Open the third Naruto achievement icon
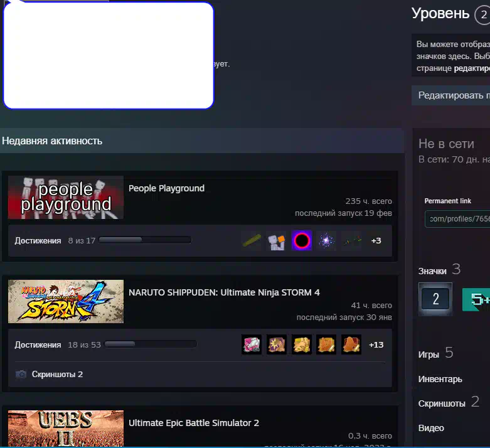The height and width of the screenshot is (448, 490). (x=302, y=344)
